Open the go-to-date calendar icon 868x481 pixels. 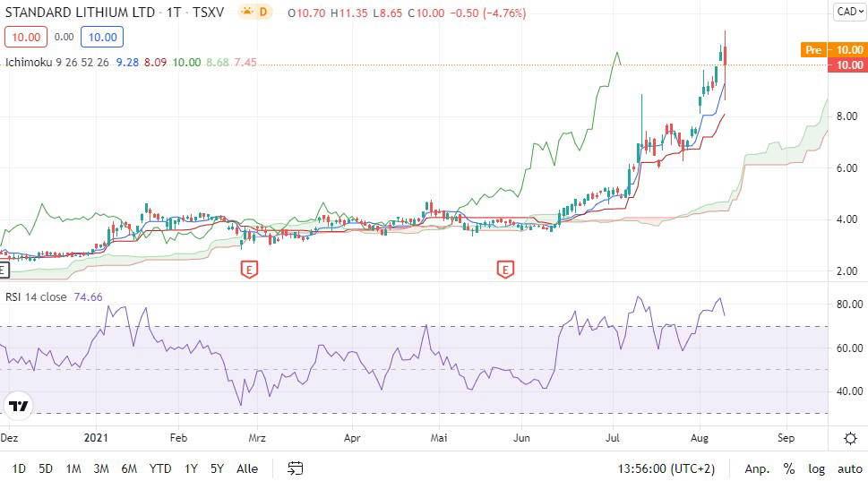pos(295,468)
